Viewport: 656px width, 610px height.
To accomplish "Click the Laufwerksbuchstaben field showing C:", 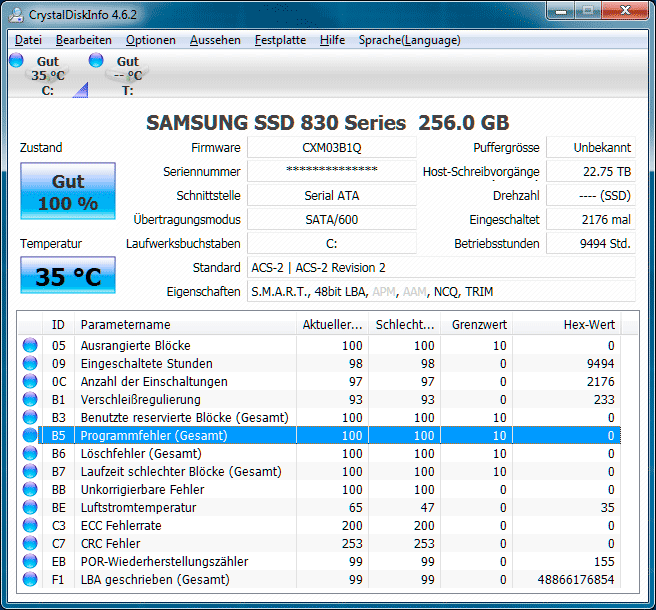I will pos(332,243).
